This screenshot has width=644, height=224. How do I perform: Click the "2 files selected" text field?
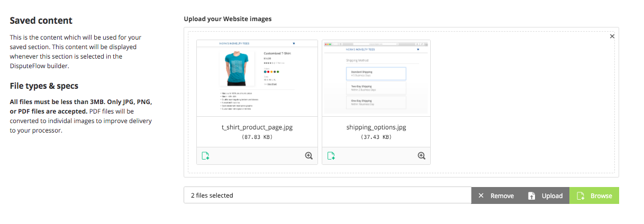click(327, 195)
